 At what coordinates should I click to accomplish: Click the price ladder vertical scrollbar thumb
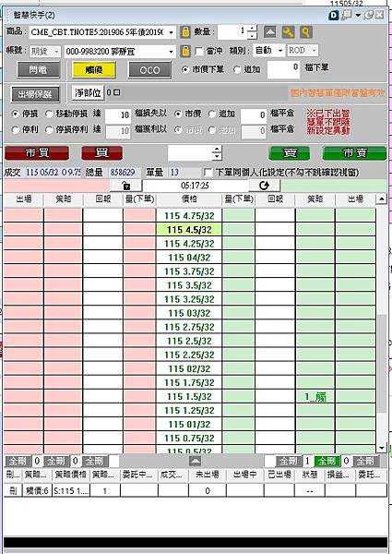click(x=382, y=363)
